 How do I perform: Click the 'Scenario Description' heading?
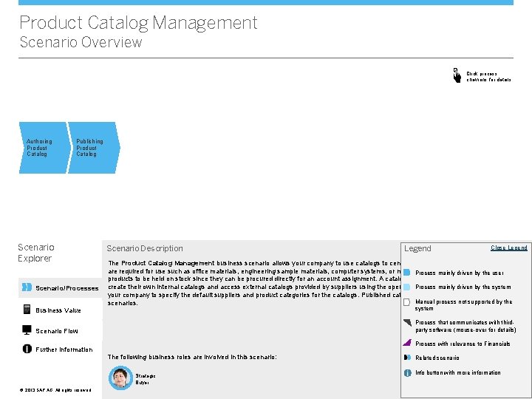coord(145,248)
